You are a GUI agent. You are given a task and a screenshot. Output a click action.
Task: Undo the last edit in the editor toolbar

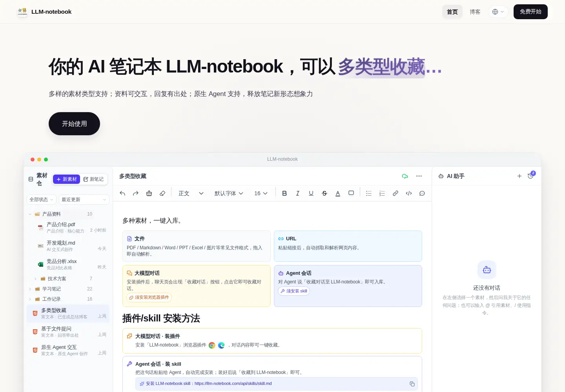pos(122,193)
